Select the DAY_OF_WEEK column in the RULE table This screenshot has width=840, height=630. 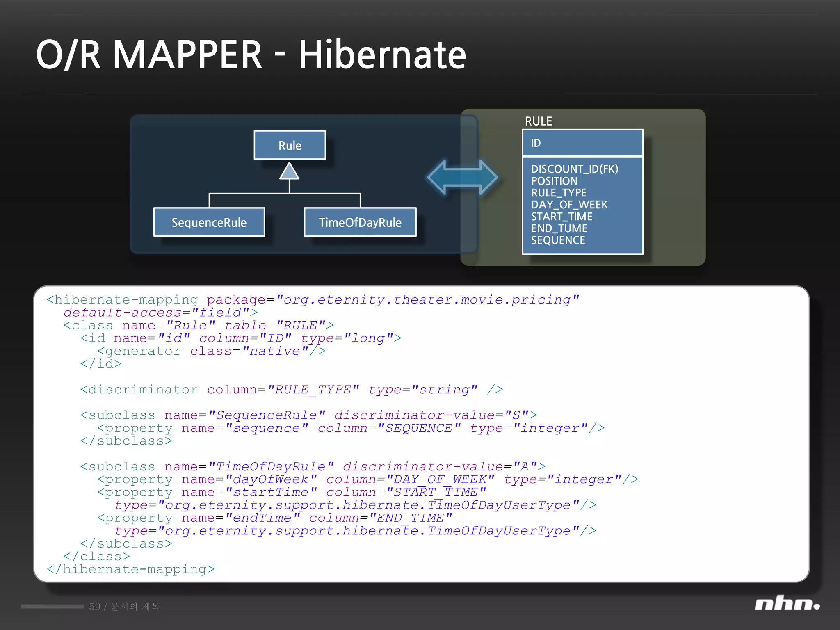(569, 205)
